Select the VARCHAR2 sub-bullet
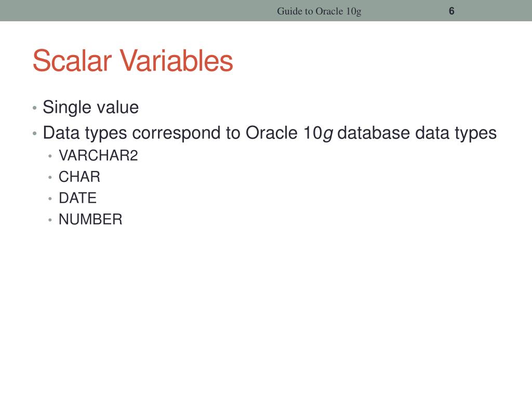 98,155
